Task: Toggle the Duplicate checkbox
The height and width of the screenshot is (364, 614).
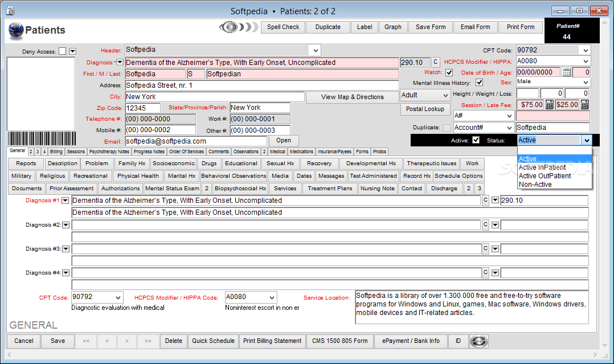Action: (447, 128)
